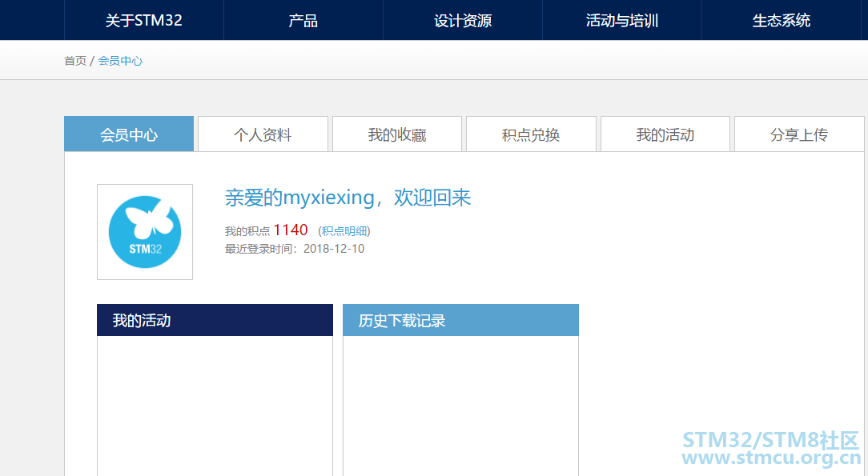Image resolution: width=868 pixels, height=476 pixels.
Task: Click the 历史下载记录 panel header
Action: click(x=460, y=320)
